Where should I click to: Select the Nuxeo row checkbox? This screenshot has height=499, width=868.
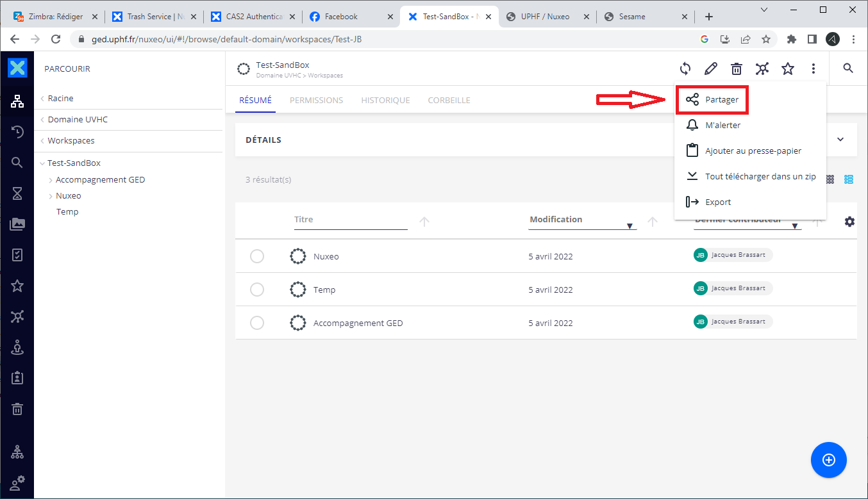point(257,256)
